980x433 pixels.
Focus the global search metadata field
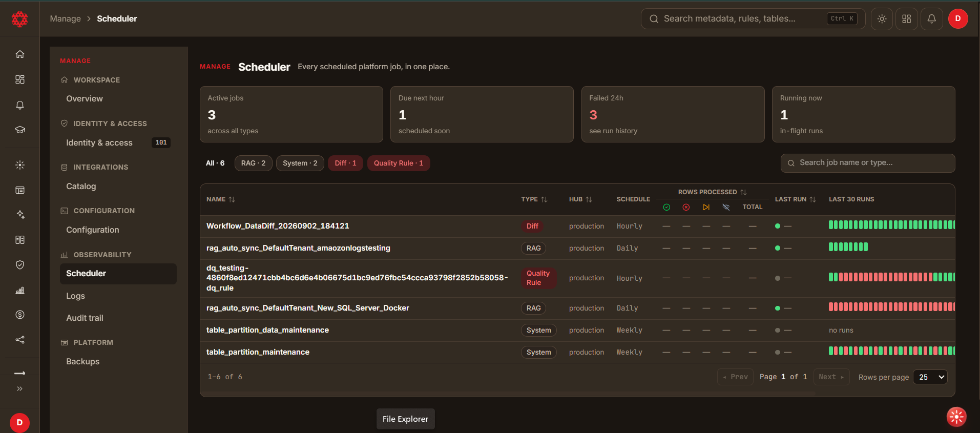(x=753, y=19)
